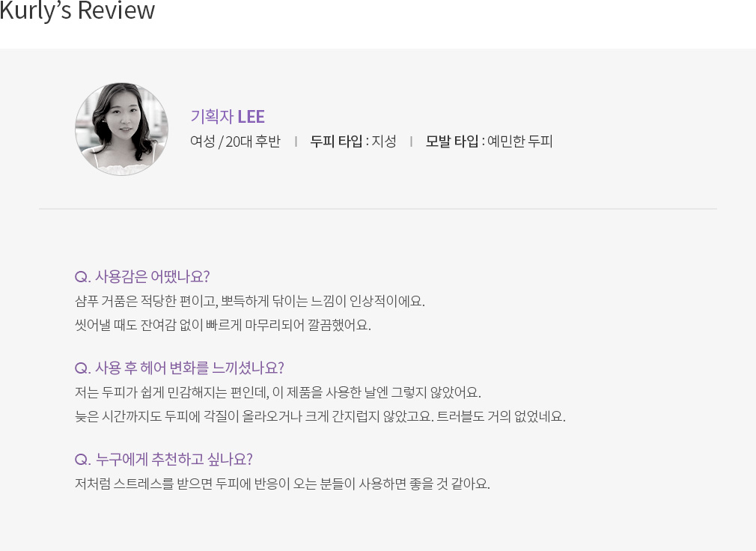This screenshot has height=551, width=756.
Task: Select the reviewer name 기획자 LEE
Action: point(228,117)
